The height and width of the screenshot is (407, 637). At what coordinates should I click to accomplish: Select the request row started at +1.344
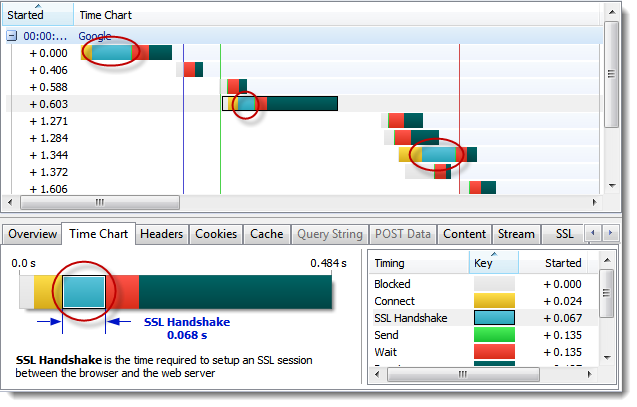coord(304,155)
